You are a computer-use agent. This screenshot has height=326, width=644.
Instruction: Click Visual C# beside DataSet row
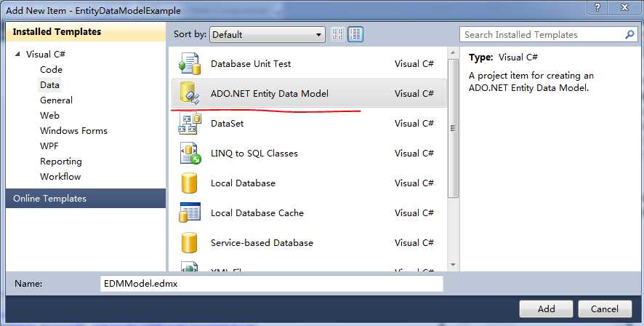pyautogui.click(x=414, y=123)
